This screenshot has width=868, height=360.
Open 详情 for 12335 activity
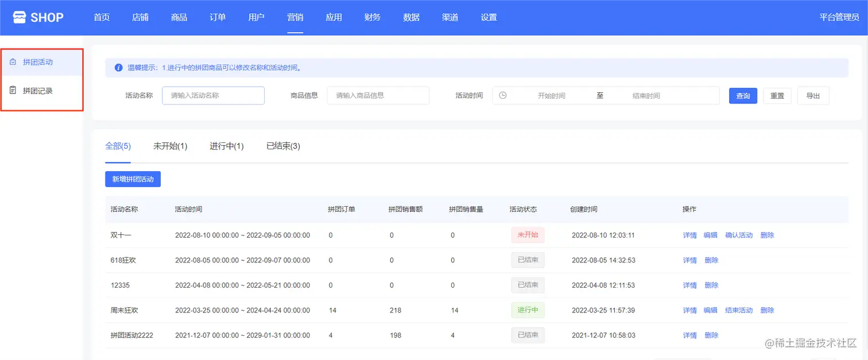[690, 285]
